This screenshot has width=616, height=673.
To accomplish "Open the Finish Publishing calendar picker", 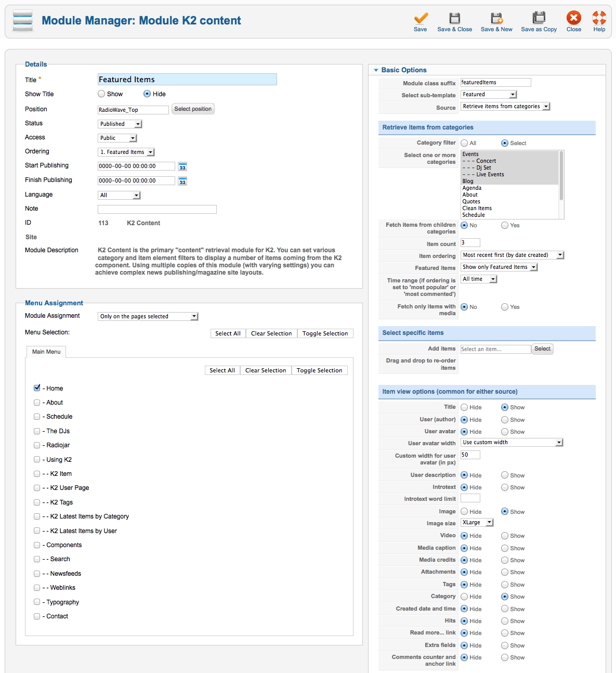I will tap(182, 181).
